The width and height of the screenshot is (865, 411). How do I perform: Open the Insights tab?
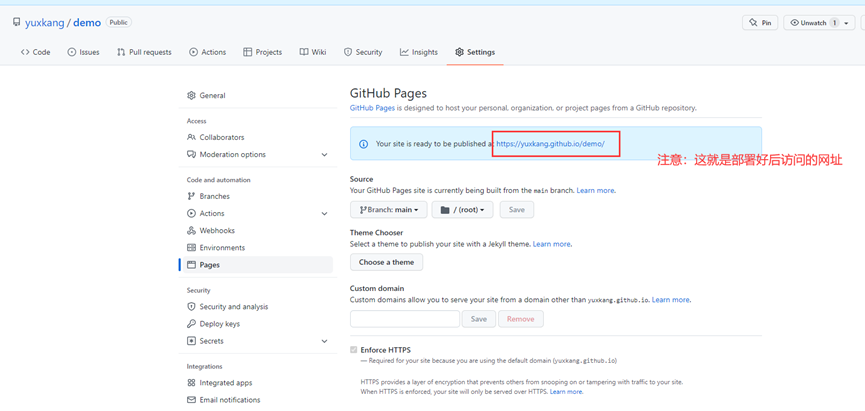tap(419, 52)
